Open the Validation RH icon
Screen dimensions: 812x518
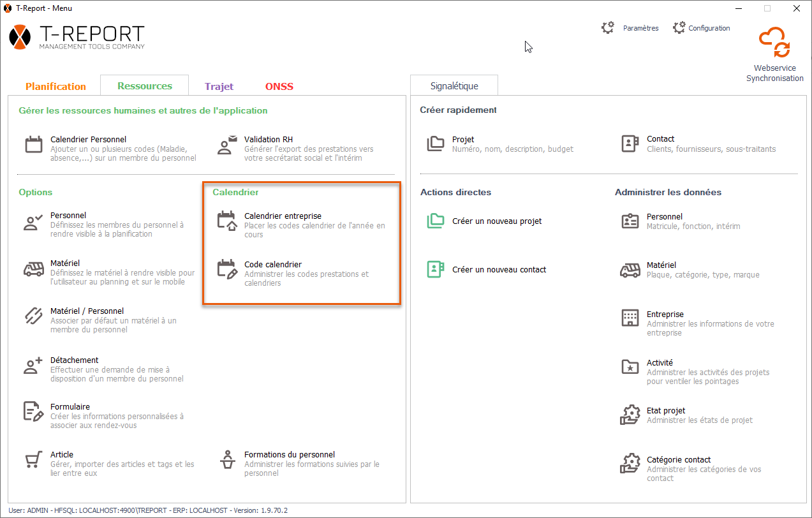tap(227, 144)
